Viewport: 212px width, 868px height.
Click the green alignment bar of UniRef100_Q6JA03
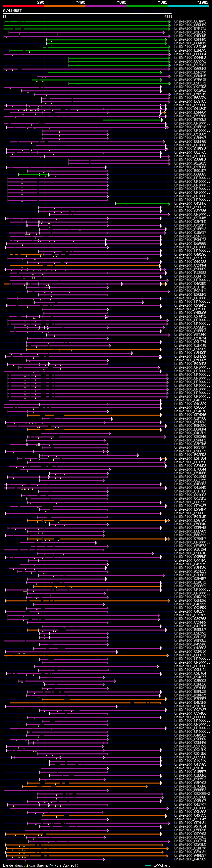tap(87, 22)
